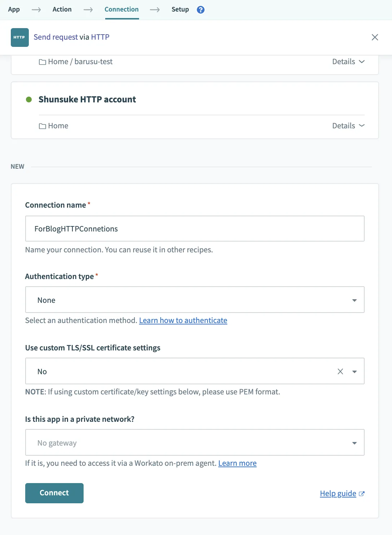392x535 pixels.
Task: Click the green status dot for Shunsuke account
Action: coord(29,100)
